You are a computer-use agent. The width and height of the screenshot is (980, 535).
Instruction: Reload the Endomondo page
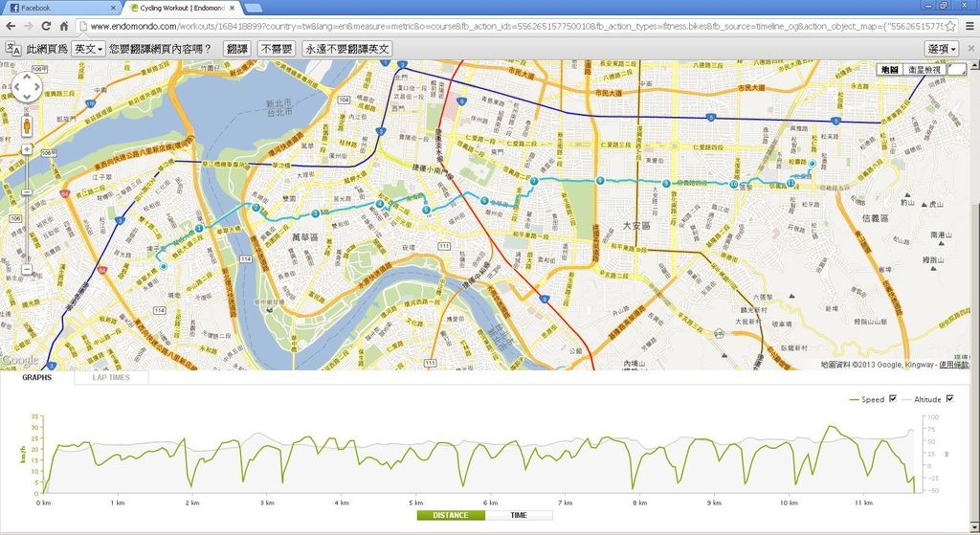point(46,26)
